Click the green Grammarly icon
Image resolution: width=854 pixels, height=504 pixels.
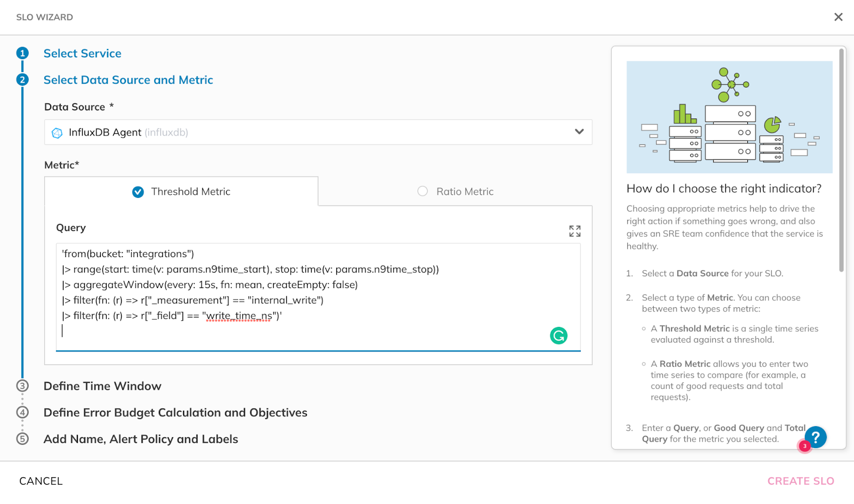point(559,335)
